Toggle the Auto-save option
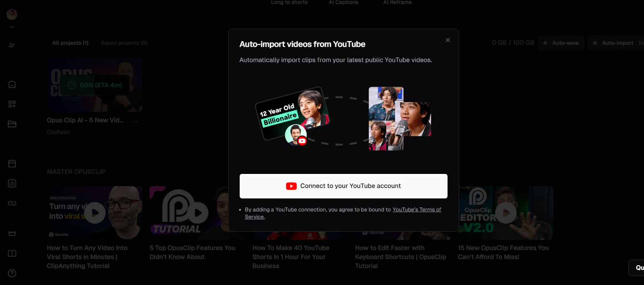Image resolution: width=644 pixels, height=285 pixels. [x=561, y=43]
